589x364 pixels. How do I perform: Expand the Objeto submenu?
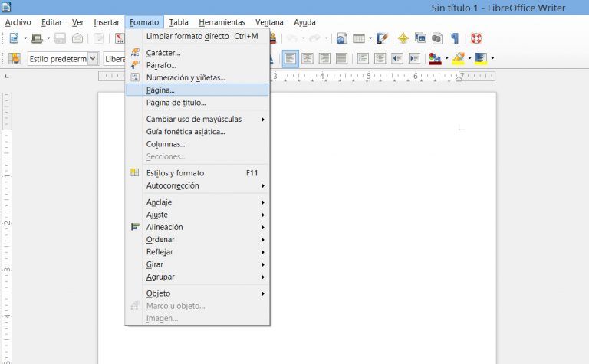pyautogui.click(x=198, y=293)
